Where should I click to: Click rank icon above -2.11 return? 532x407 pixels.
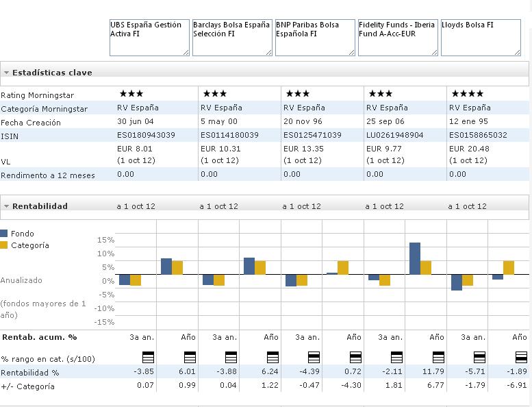tap(396, 358)
